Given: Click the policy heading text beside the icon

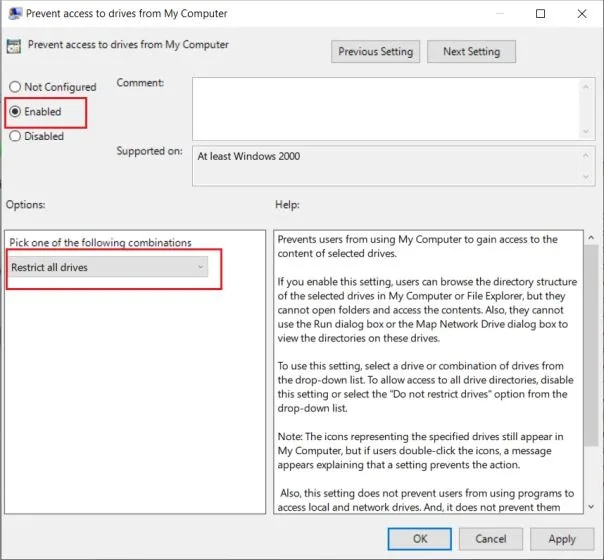Looking at the screenshot, I should [128, 45].
